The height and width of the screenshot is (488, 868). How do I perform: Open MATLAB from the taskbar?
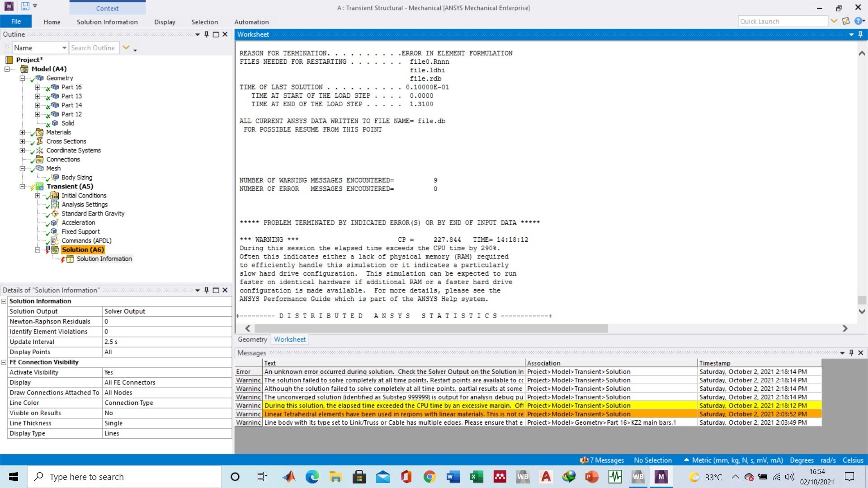click(x=289, y=477)
